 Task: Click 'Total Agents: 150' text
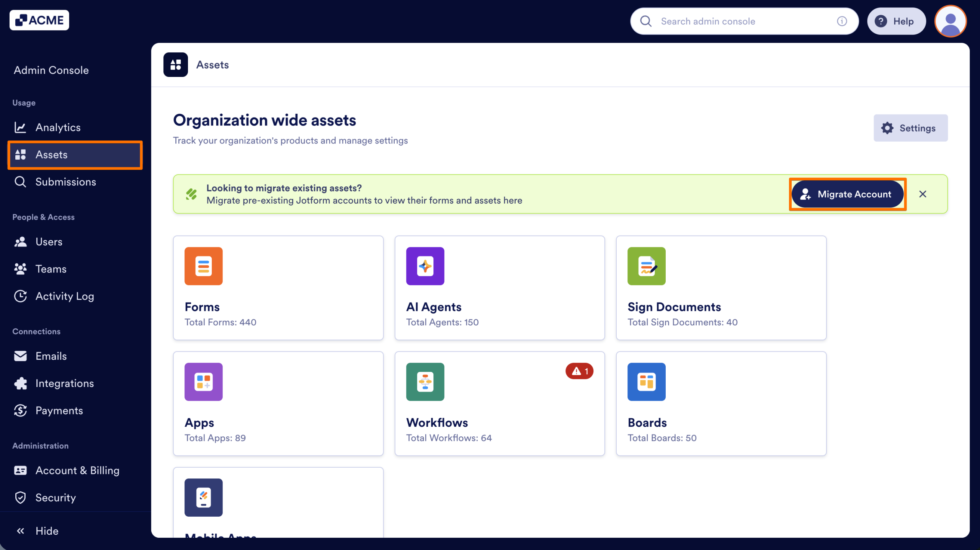[442, 322]
